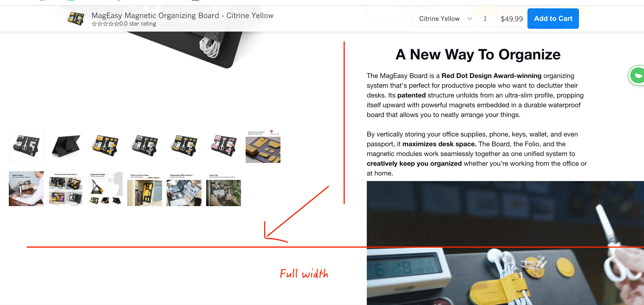Screen dimensions: 644x305
Task: Click the product icon in sticky header
Action: (76, 19)
